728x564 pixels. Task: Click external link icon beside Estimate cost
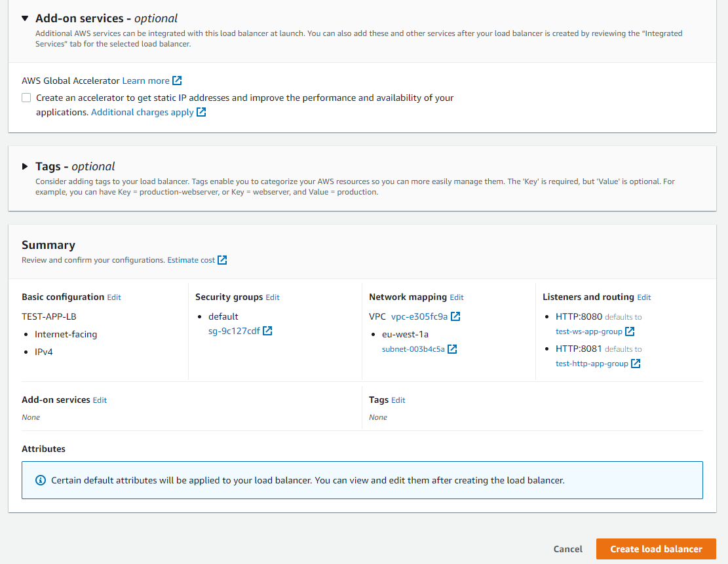click(x=222, y=260)
